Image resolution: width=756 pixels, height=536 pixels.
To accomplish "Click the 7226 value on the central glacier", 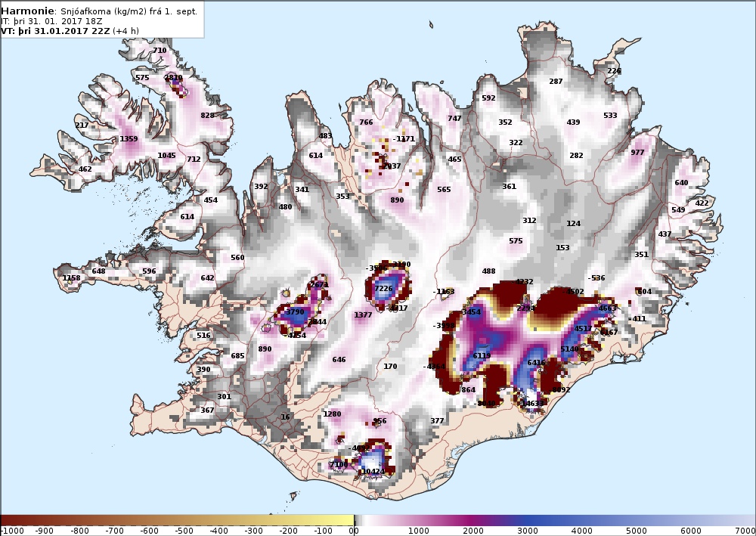I will click(x=384, y=288).
